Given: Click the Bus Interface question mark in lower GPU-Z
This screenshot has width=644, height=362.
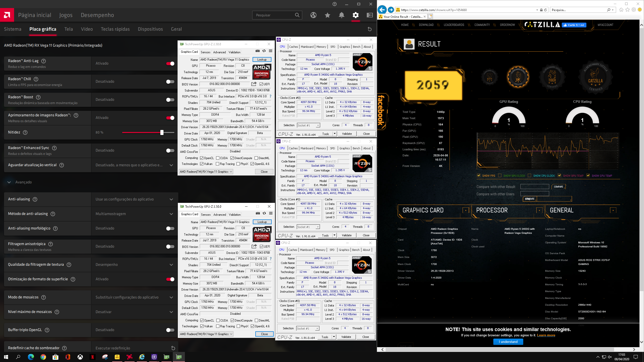Looking at the screenshot, I should pyautogui.click(x=271, y=259).
